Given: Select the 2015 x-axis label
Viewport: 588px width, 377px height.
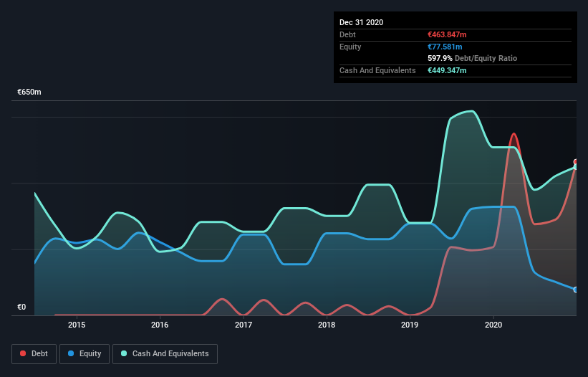Looking at the screenshot, I should (77, 325).
